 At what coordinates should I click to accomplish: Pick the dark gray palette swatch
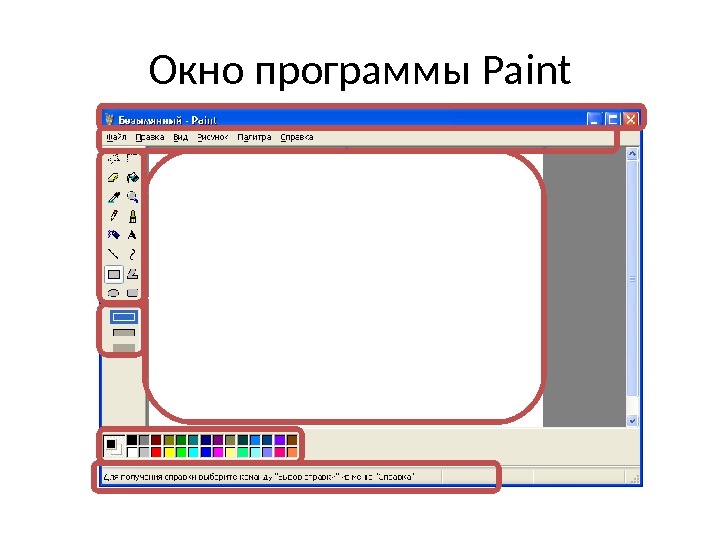point(144,440)
